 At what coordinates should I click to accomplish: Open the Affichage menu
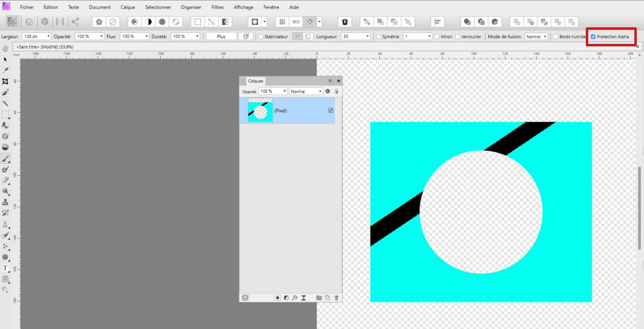pos(244,7)
